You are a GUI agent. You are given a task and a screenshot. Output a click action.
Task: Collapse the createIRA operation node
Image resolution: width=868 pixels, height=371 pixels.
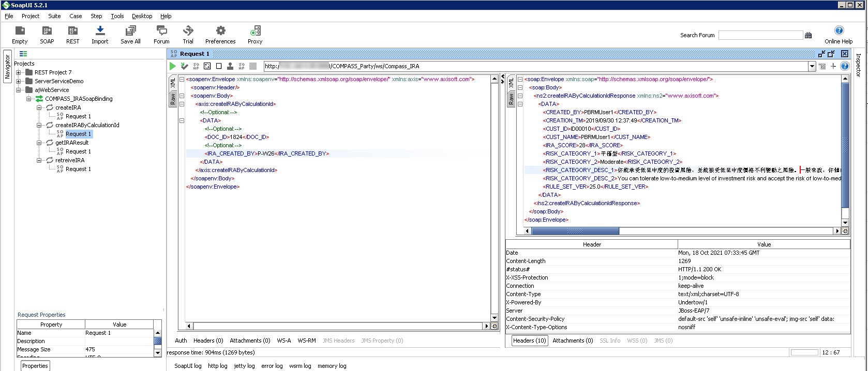click(x=39, y=107)
